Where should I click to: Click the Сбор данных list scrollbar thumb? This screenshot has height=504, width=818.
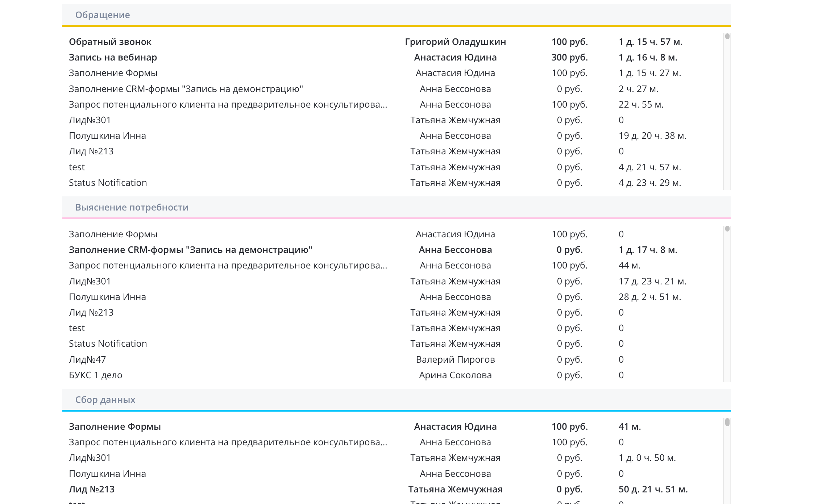coord(727,422)
